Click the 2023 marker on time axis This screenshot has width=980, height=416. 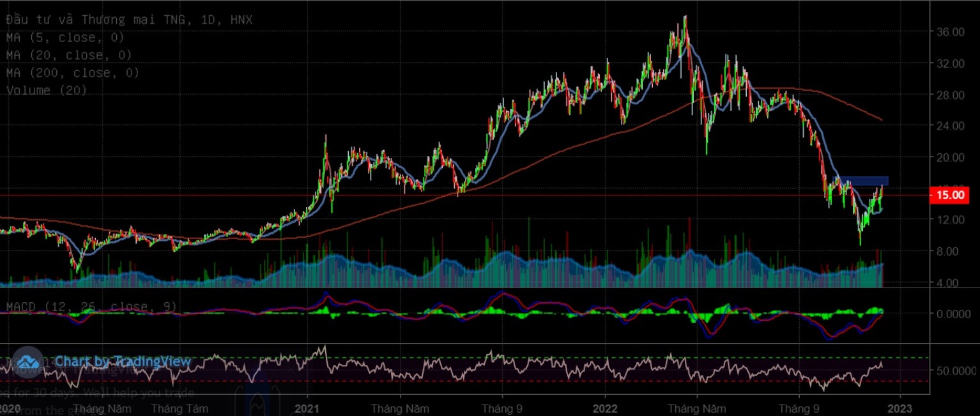900,408
